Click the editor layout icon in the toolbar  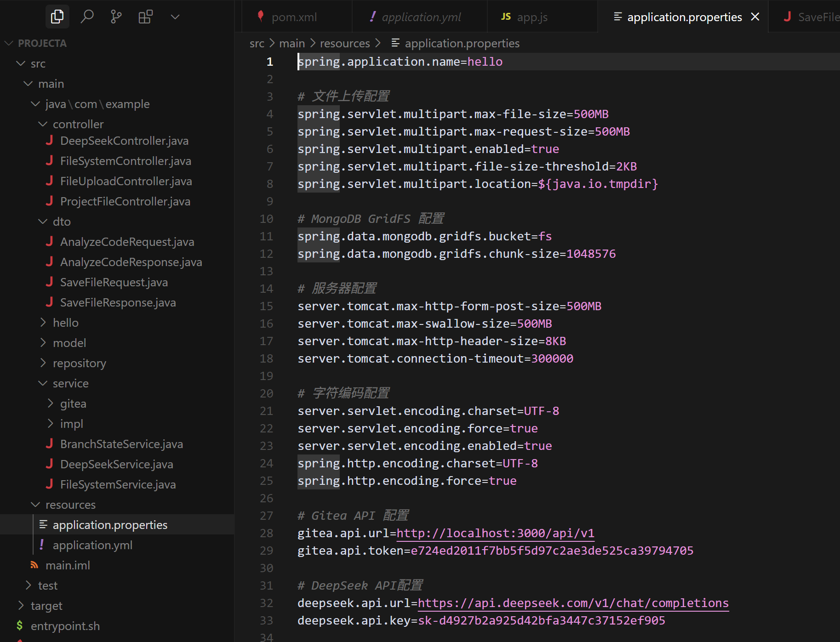tap(145, 17)
